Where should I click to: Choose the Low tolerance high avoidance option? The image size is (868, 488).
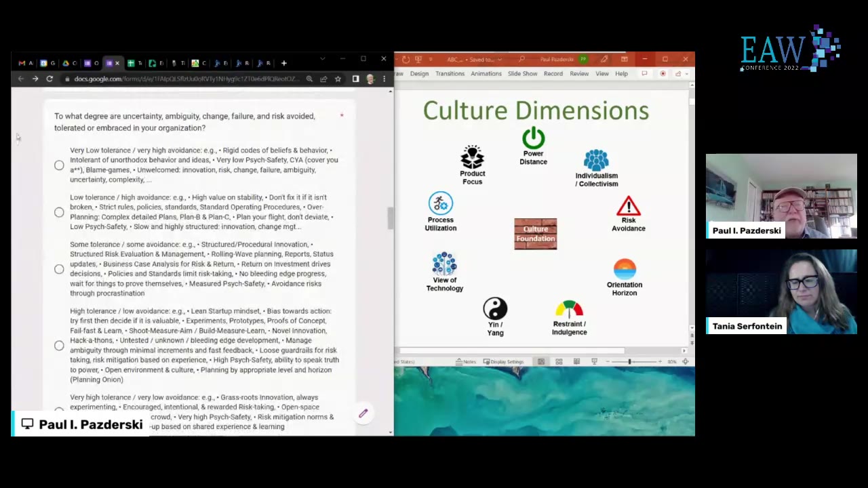click(x=59, y=212)
